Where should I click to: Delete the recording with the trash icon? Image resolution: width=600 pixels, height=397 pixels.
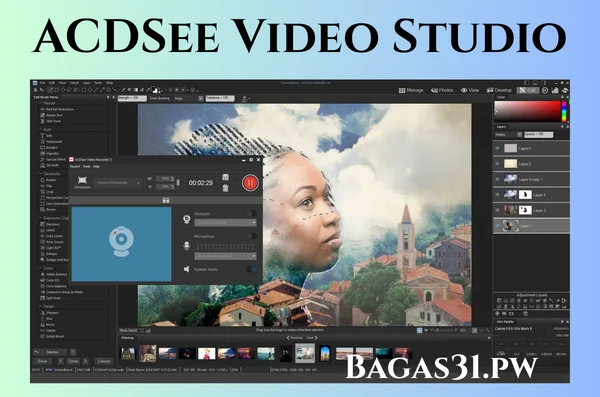point(225,188)
